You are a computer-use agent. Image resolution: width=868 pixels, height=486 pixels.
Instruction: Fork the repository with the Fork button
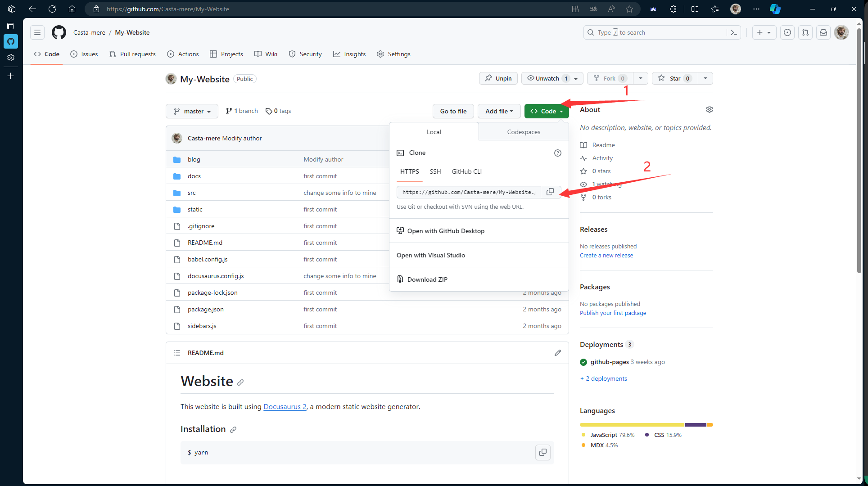click(x=610, y=78)
